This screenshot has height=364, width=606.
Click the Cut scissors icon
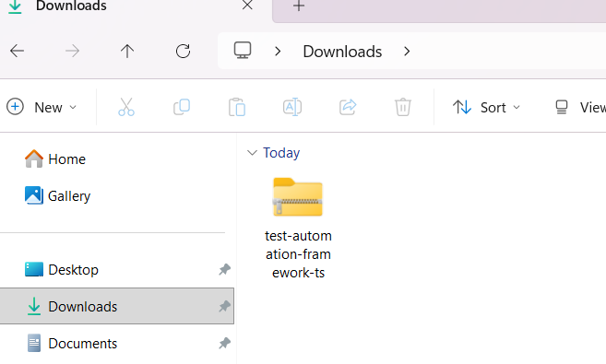(126, 107)
